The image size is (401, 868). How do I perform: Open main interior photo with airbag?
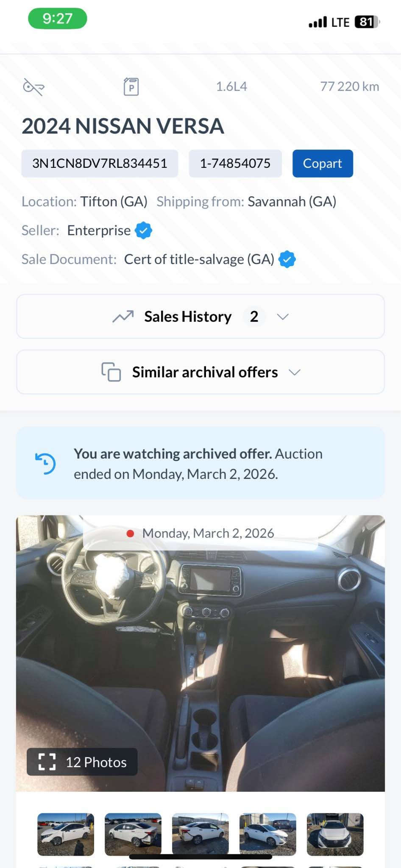pos(200,653)
